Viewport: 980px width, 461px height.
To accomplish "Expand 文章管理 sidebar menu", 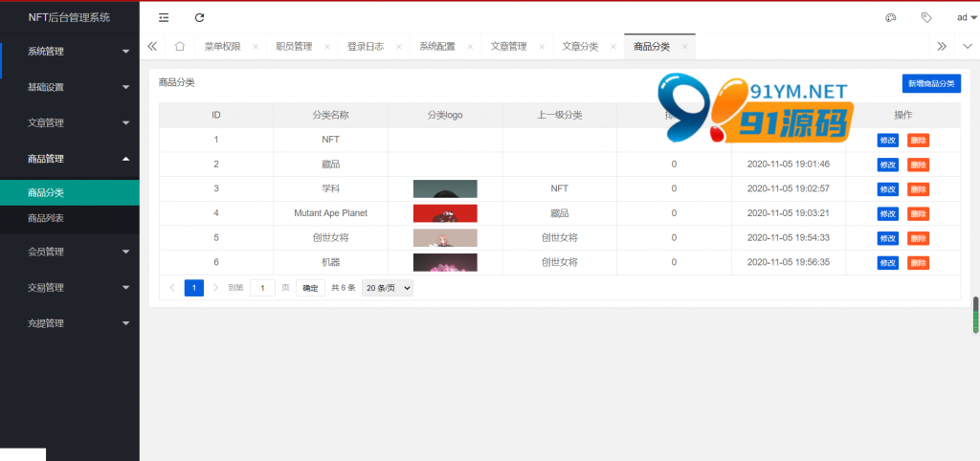I will 70,123.
